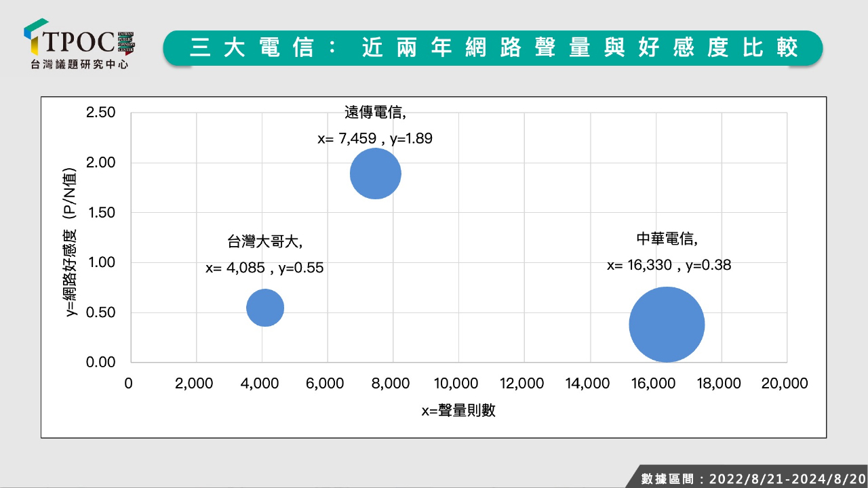Click the 10,000 x-axis tick label

tap(458, 384)
